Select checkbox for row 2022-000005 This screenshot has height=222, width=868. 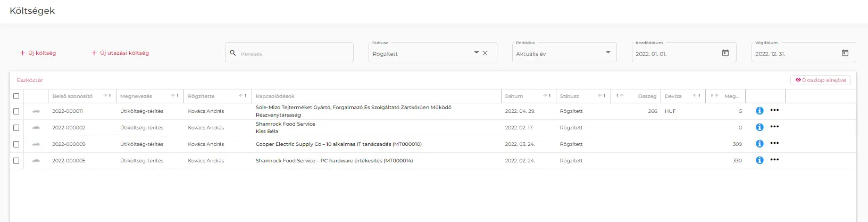tap(16, 161)
